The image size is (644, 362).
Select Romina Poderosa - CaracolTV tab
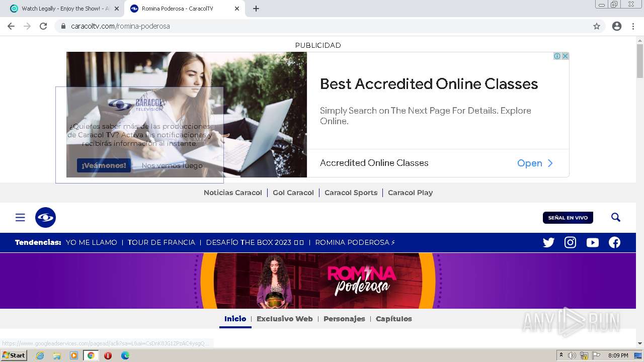click(x=184, y=9)
